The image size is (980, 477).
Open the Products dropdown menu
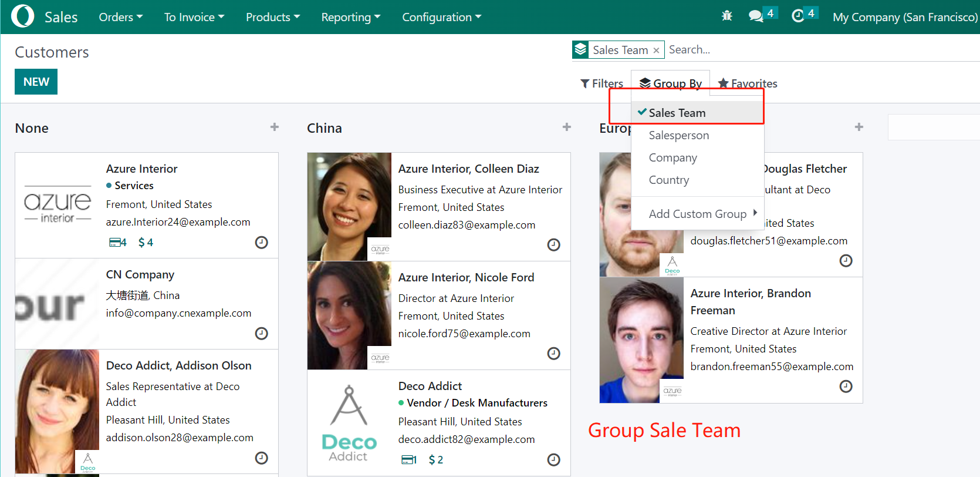pyautogui.click(x=273, y=17)
